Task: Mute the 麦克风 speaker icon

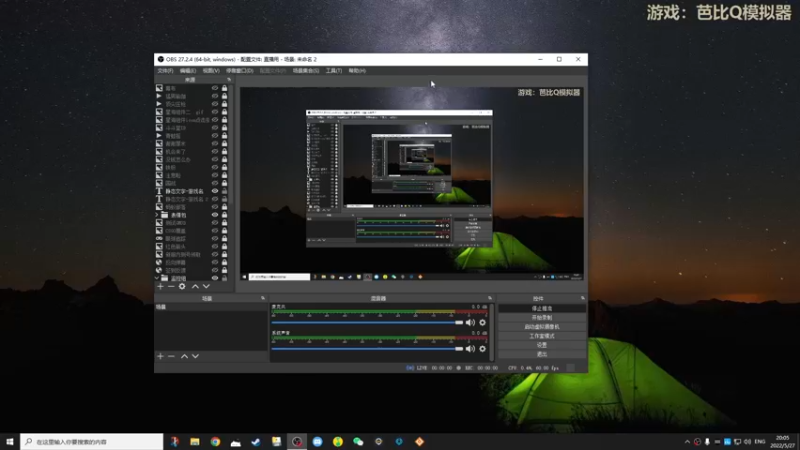Action: click(470, 322)
